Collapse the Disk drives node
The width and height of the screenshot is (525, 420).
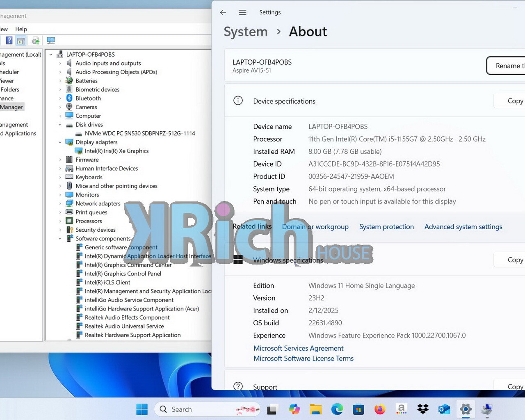coord(60,125)
